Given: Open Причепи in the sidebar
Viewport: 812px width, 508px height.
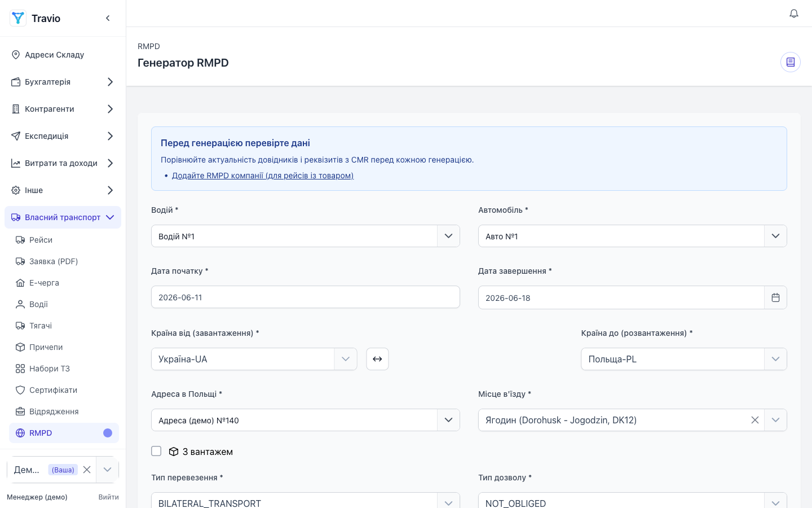Looking at the screenshot, I should (64, 347).
